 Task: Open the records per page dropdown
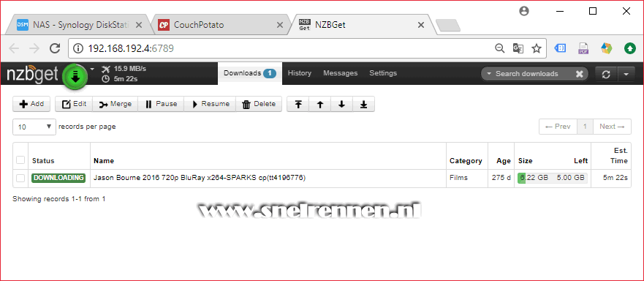tap(34, 127)
